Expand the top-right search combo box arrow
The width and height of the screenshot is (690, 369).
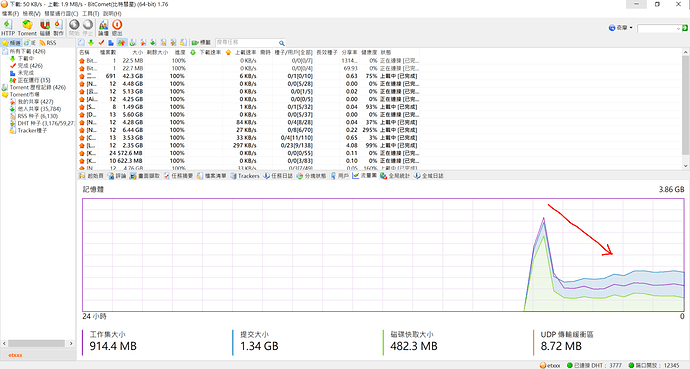pyautogui.click(x=678, y=29)
